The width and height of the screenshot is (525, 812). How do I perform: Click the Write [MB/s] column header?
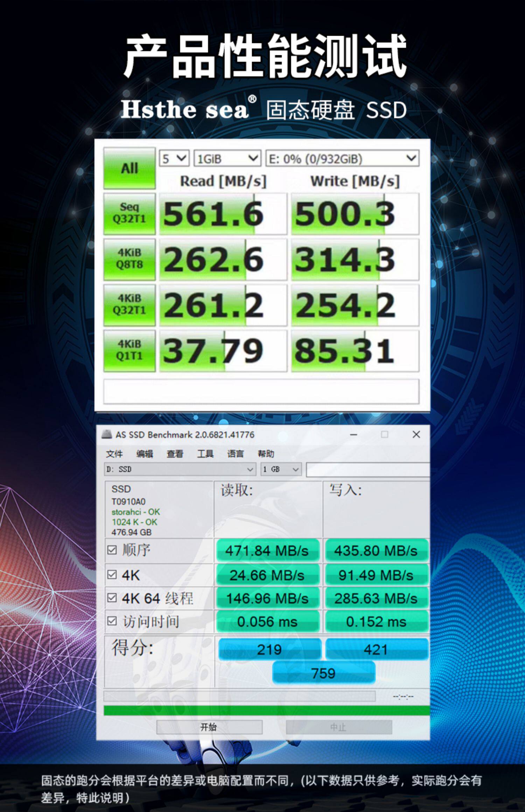[355, 181]
